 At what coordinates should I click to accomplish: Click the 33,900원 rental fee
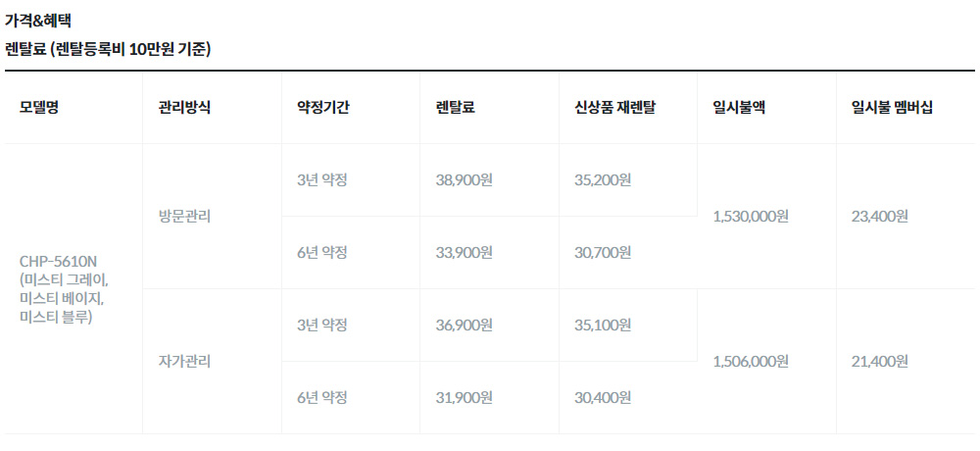465,253
